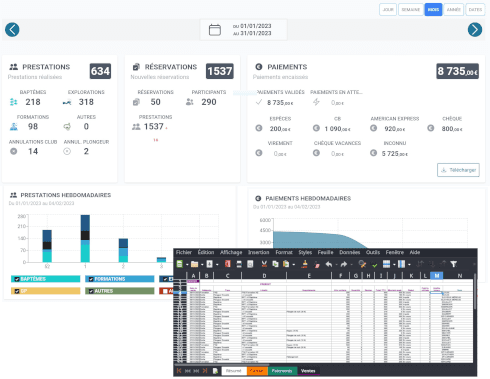Select column D header in spreadsheet
The height and width of the screenshot is (379, 490).
(264, 276)
